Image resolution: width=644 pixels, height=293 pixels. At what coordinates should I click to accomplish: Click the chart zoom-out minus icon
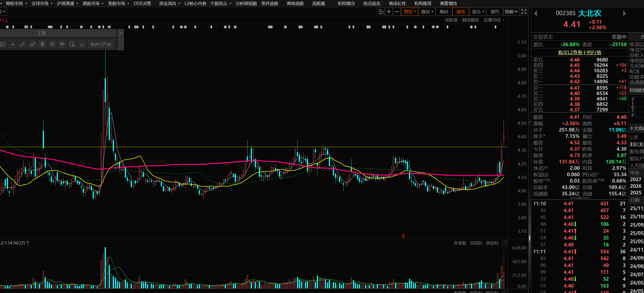tap(397, 12)
